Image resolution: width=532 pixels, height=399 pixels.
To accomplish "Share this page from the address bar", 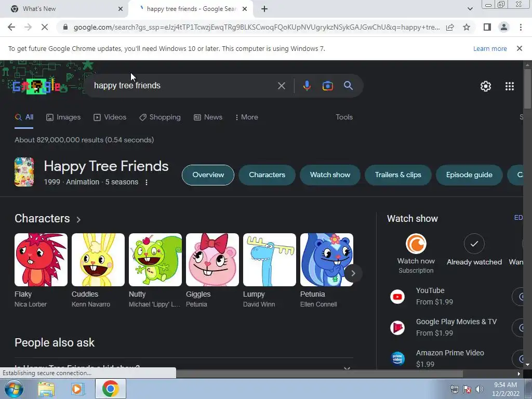I will click(450, 27).
